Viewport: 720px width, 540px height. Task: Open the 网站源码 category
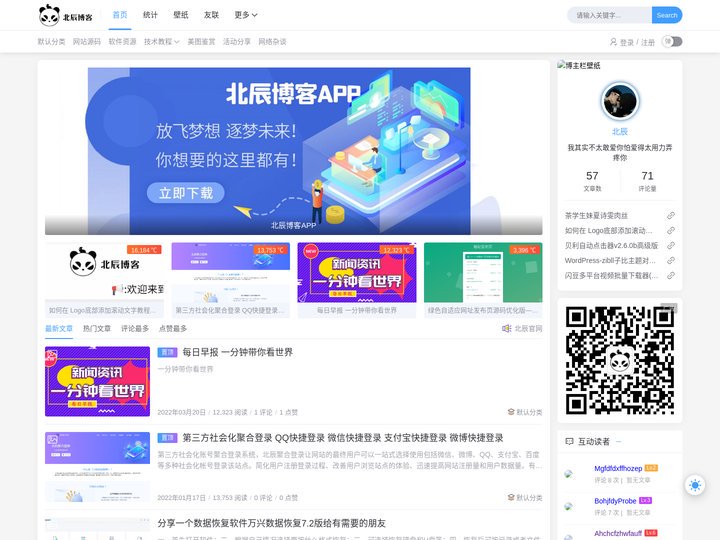(x=87, y=42)
